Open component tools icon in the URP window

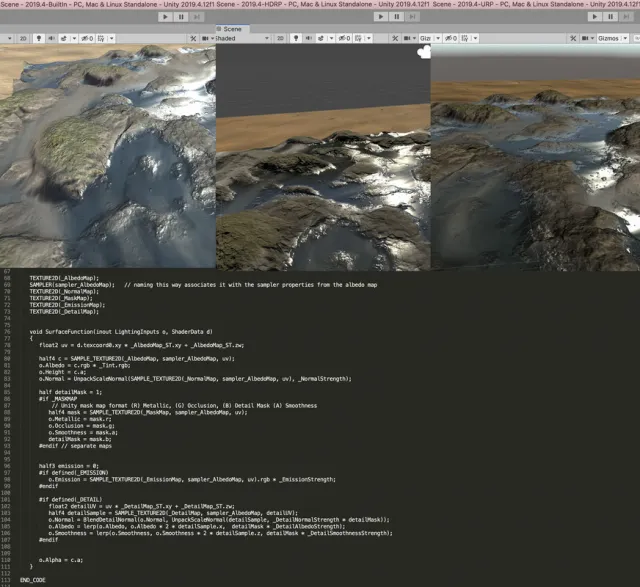(573, 38)
